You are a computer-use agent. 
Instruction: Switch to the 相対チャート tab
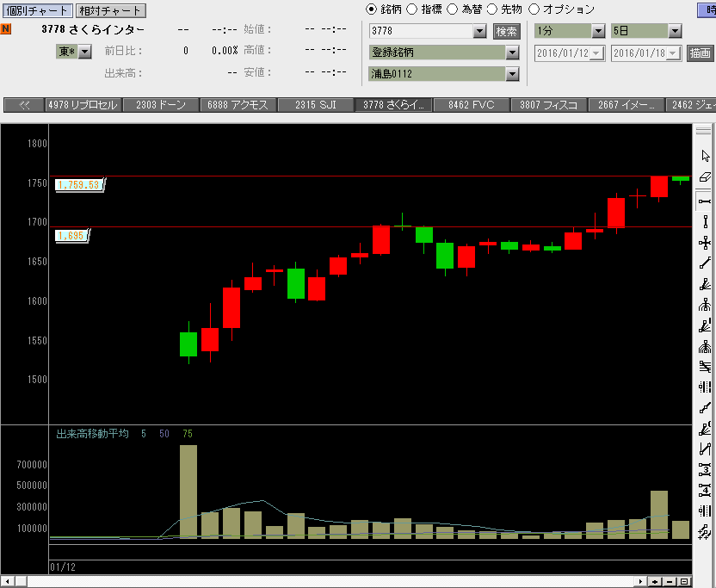[x=110, y=10]
